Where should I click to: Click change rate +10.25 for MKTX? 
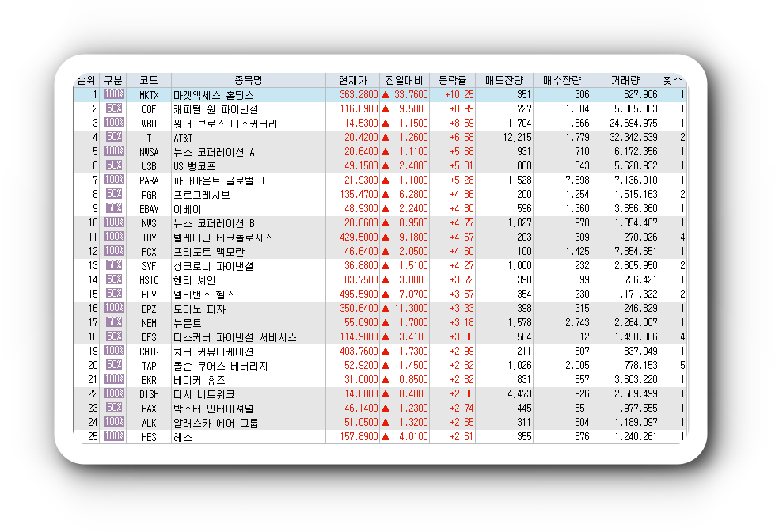click(459, 94)
